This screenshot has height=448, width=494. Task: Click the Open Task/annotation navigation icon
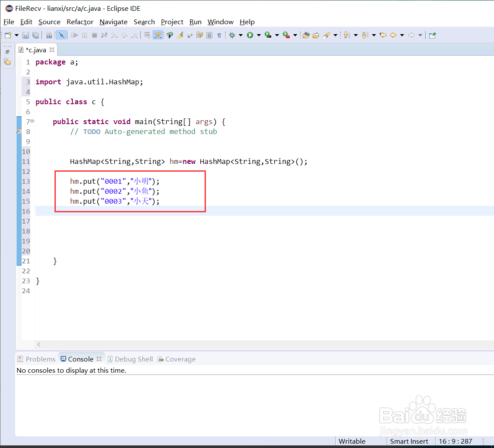(199, 35)
